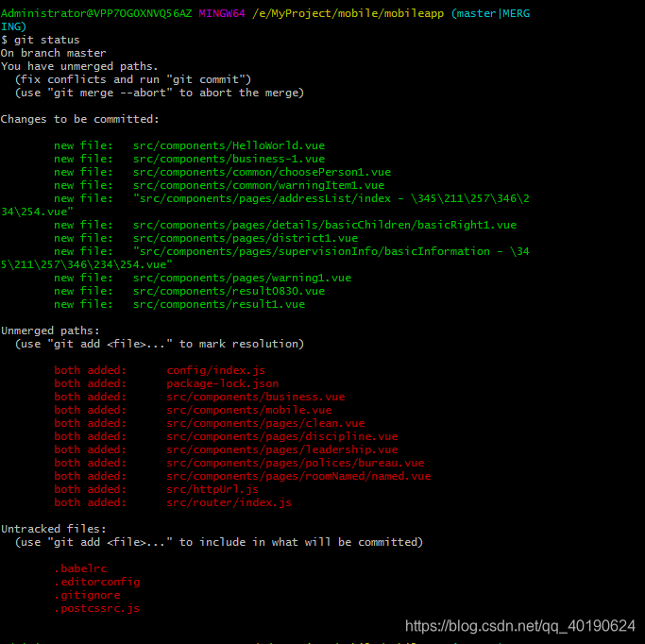Screen dimensions: 645x644
Task: Click the 'git status' command text
Action: (47, 40)
